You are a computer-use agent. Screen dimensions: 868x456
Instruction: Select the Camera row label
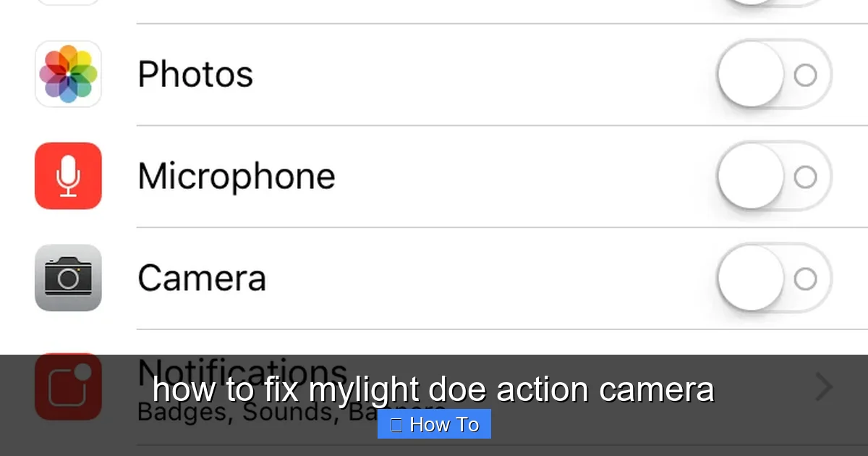click(202, 278)
